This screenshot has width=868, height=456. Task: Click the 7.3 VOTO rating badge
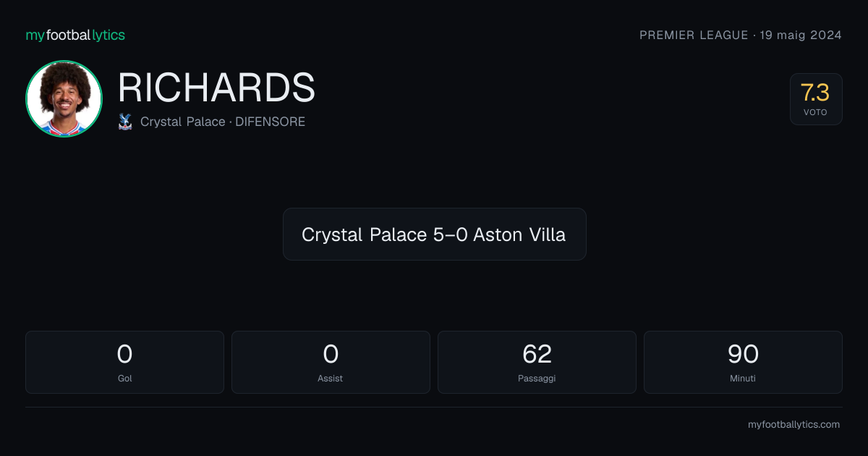[816, 99]
